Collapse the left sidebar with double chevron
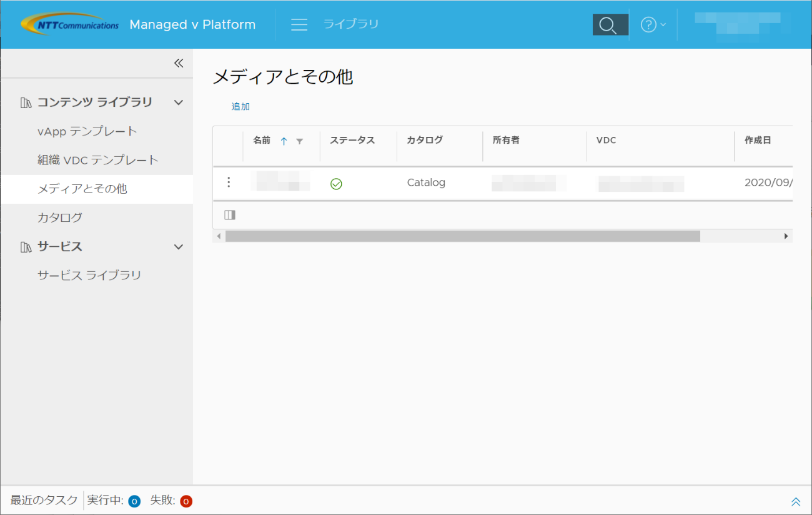 point(179,63)
